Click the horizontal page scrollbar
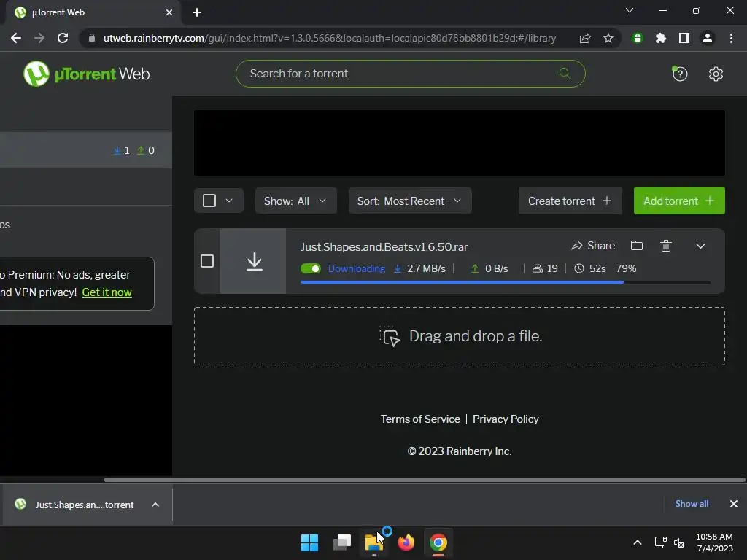 [x=425, y=480]
